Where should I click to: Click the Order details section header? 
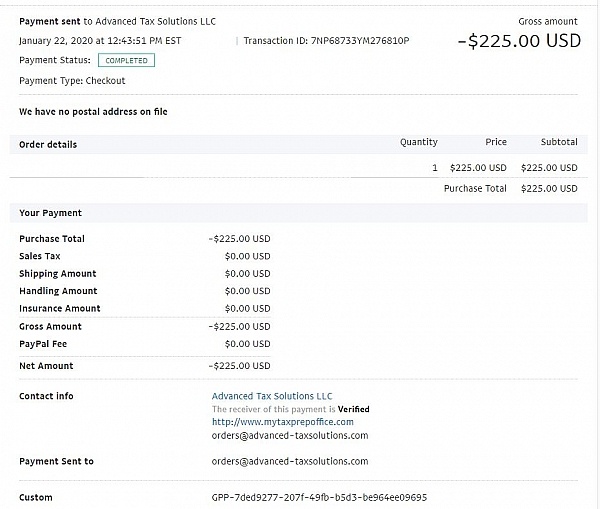click(x=48, y=144)
